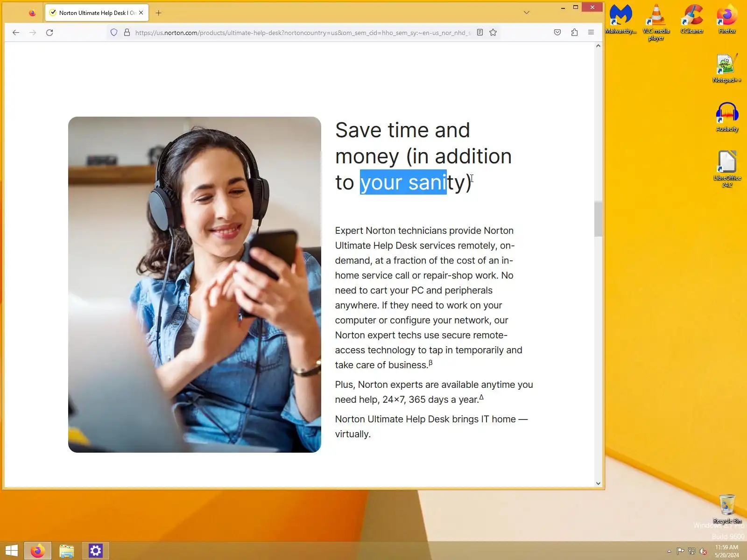This screenshot has height=560, width=747.
Task: Click the "Save time and money" heading
Action: (x=423, y=156)
